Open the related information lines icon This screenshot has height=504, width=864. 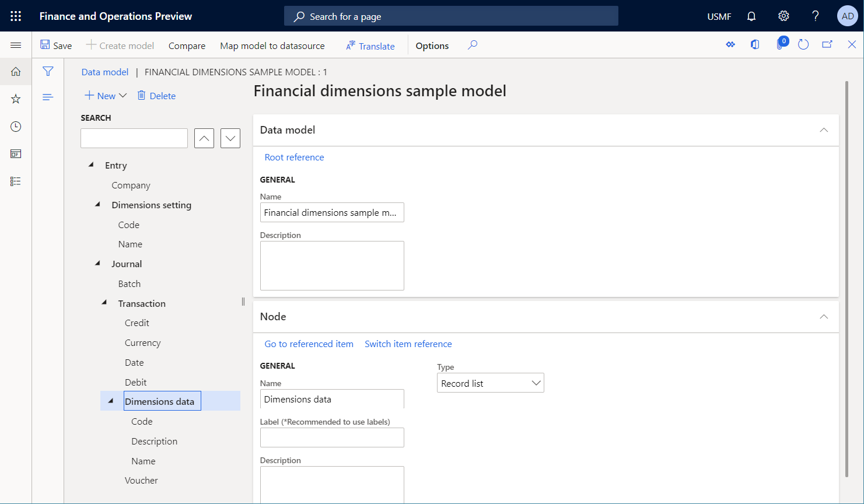(x=48, y=97)
